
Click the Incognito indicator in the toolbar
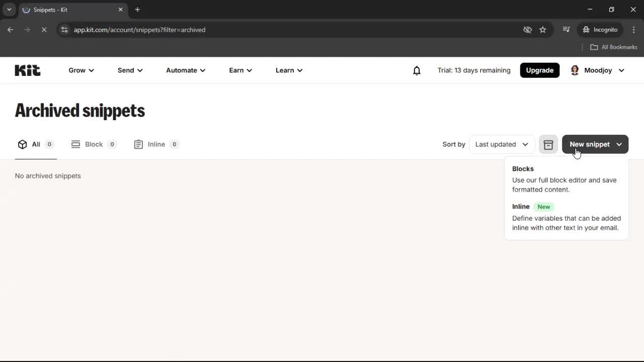tap(600, 30)
